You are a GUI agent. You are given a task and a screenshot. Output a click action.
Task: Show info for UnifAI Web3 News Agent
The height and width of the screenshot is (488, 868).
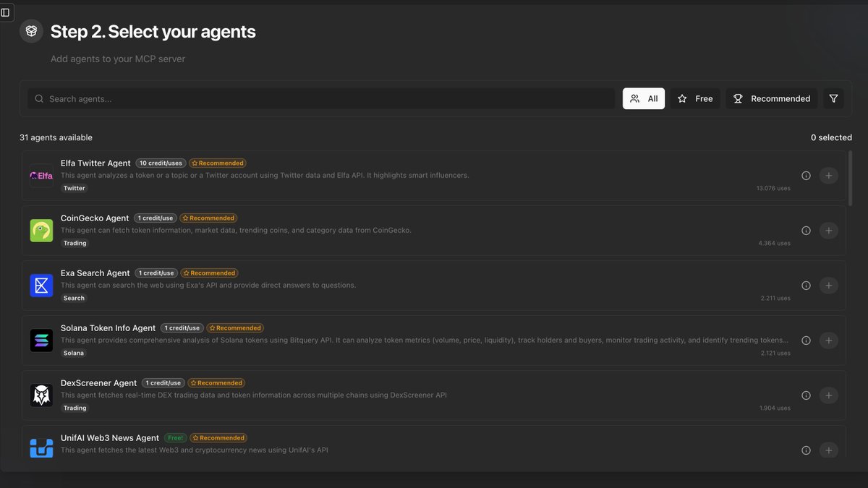click(x=806, y=450)
